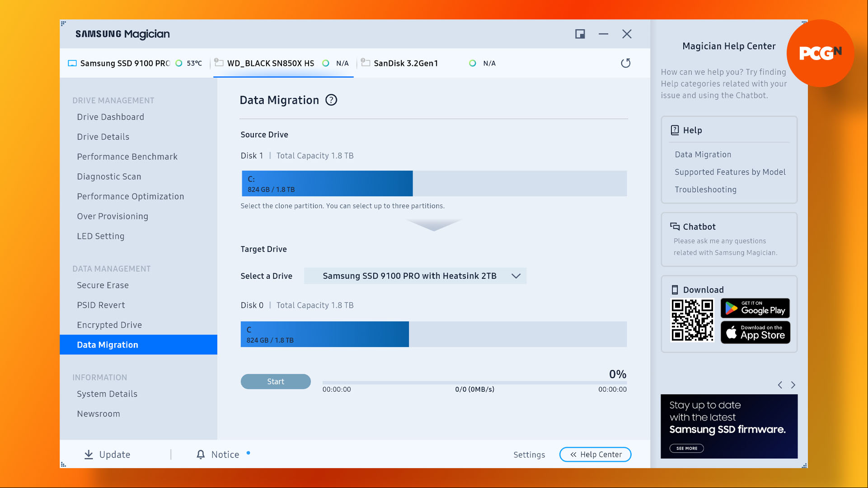
Task: Select Data Migration in sidebar
Action: [138, 344]
